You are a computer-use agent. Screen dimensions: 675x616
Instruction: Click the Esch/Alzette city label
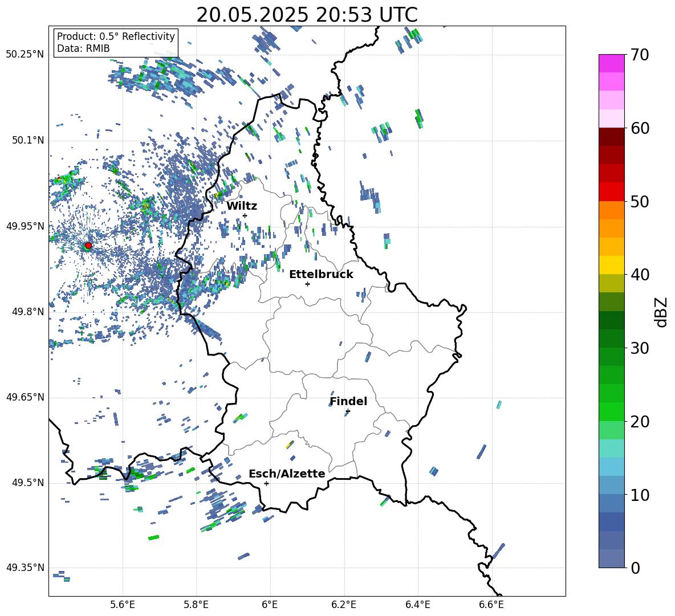coord(287,474)
